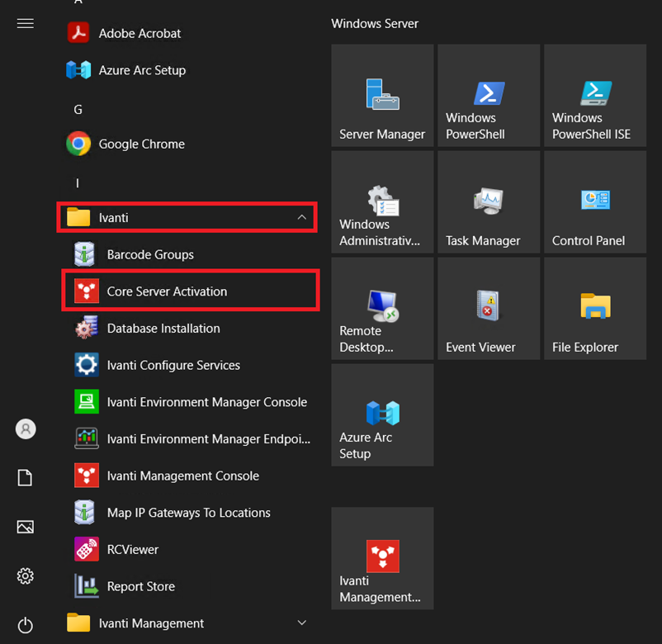662x644 pixels.
Task: Open Barcode Groups app
Action: tap(150, 254)
